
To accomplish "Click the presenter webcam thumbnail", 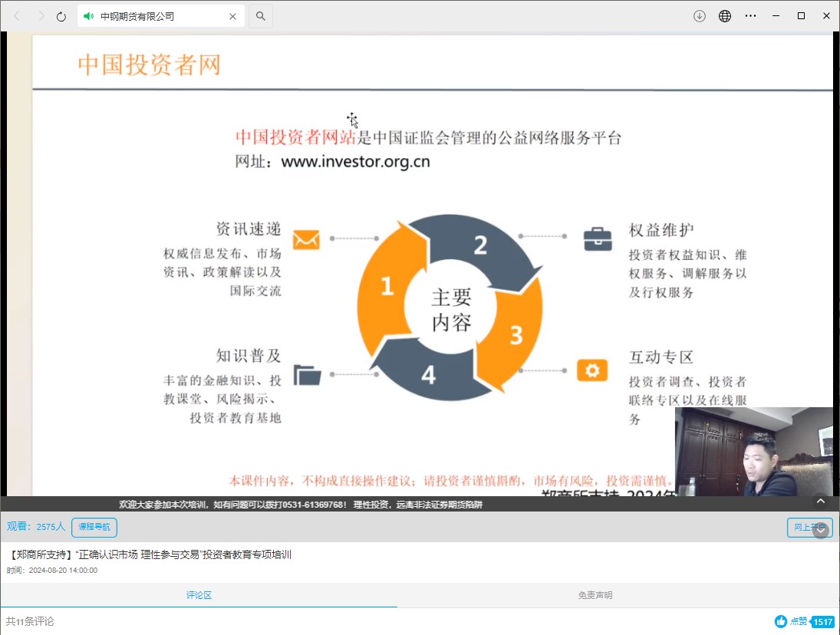I will point(754,452).
